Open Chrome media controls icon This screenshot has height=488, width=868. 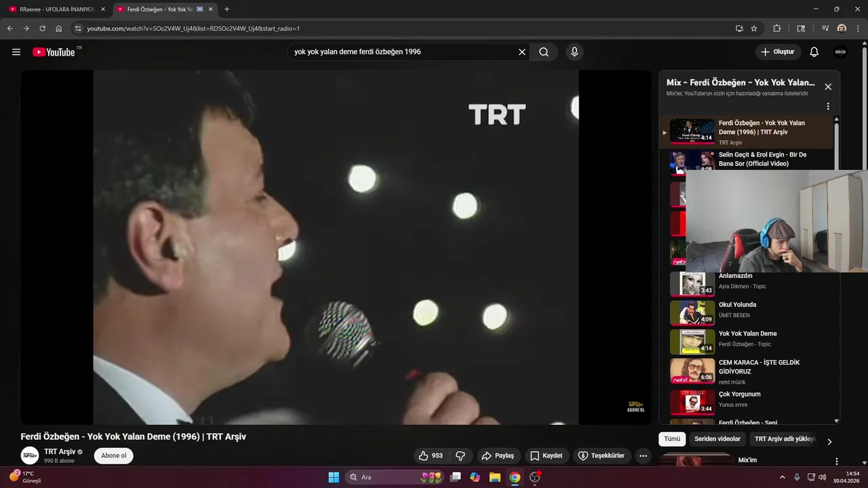[825, 28]
